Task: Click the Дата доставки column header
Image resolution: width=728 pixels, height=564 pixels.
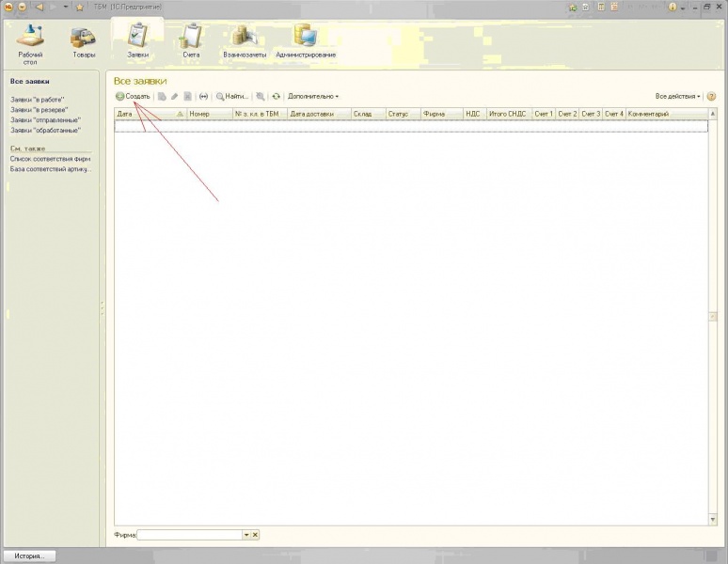Action: click(x=319, y=114)
